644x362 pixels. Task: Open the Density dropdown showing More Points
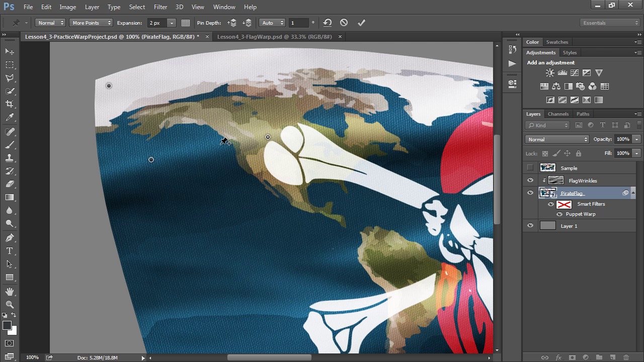tap(91, 23)
